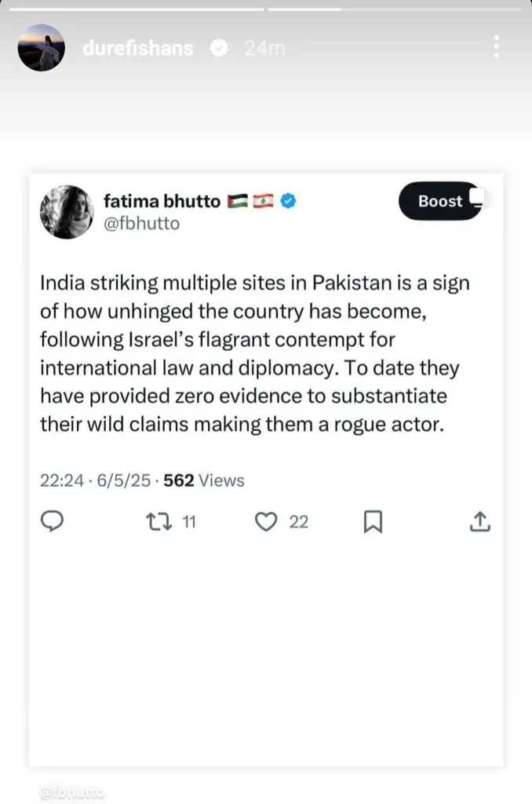This screenshot has width=532, height=804.
Task: Tap the durefishans profile picture
Action: 41,48
